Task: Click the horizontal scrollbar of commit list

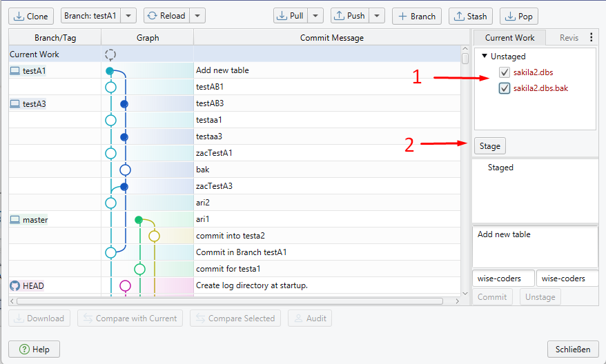Action: [x=230, y=301]
